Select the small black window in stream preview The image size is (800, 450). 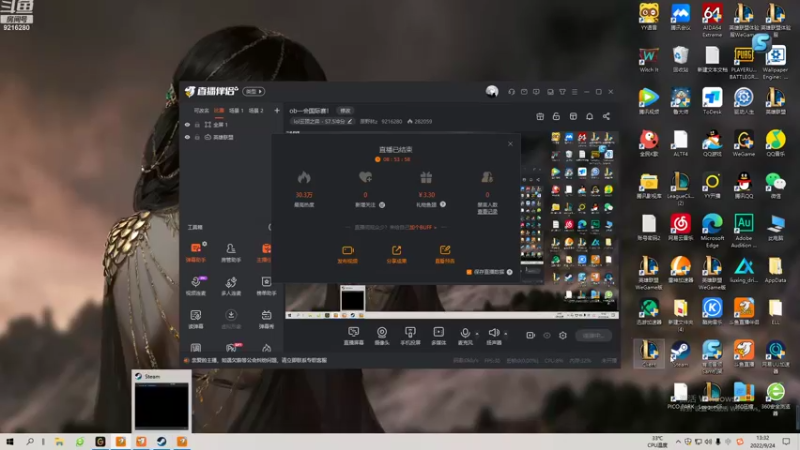(352, 298)
